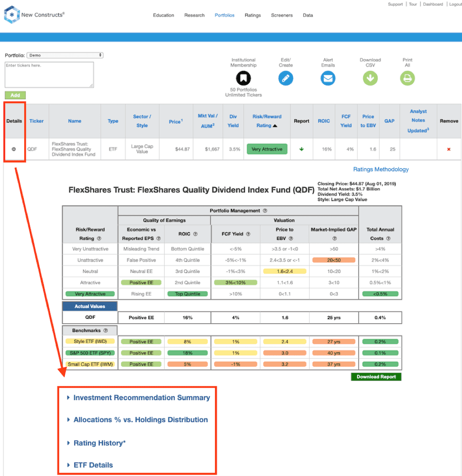Image resolution: width=462 pixels, height=476 pixels.
Task: Sort by FCF Yield column header
Action: 346,121
